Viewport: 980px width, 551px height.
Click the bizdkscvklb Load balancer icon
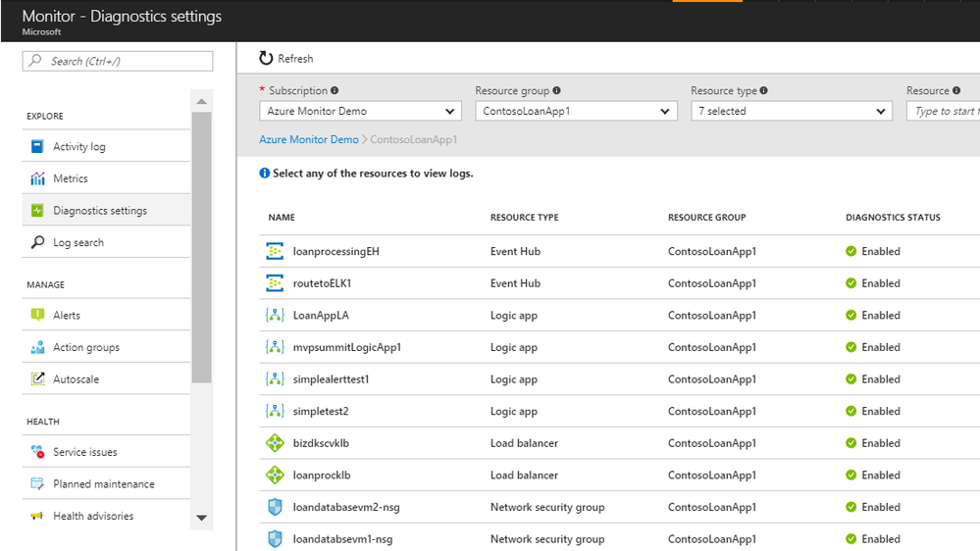pyautogui.click(x=275, y=443)
